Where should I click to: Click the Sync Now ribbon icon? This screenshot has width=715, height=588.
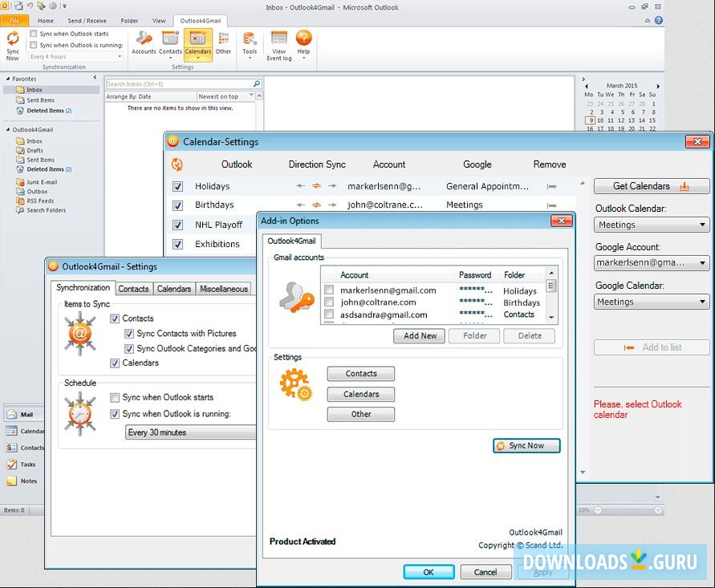click(13, 45)
